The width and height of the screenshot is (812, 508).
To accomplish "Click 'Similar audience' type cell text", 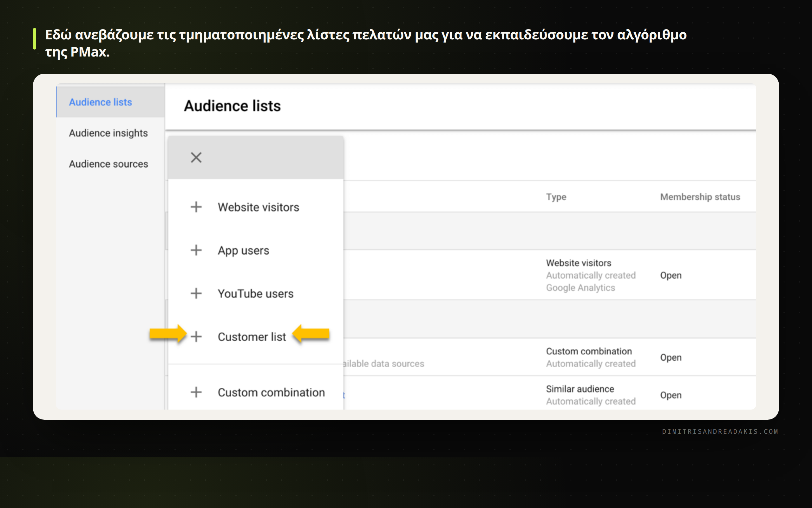I will [x=580, y=389].
